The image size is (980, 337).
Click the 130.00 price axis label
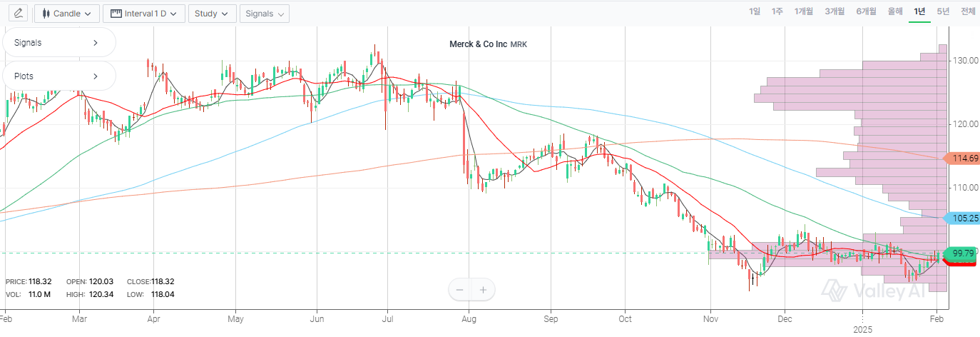tap(964, 61)
